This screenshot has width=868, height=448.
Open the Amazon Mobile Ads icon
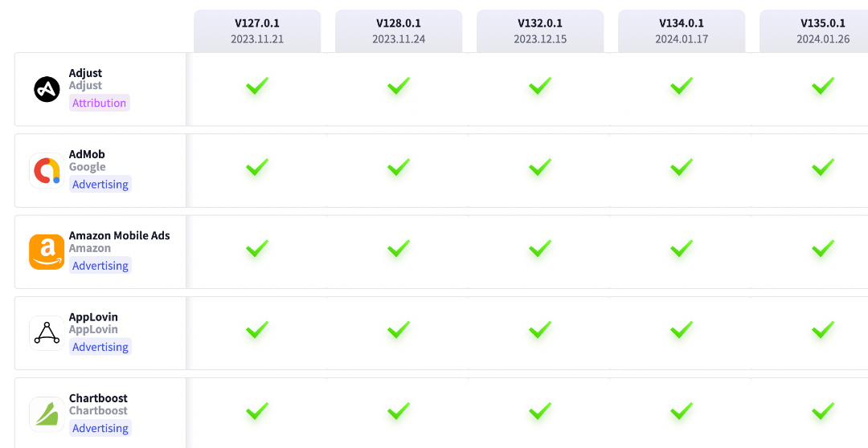(47, 251)
